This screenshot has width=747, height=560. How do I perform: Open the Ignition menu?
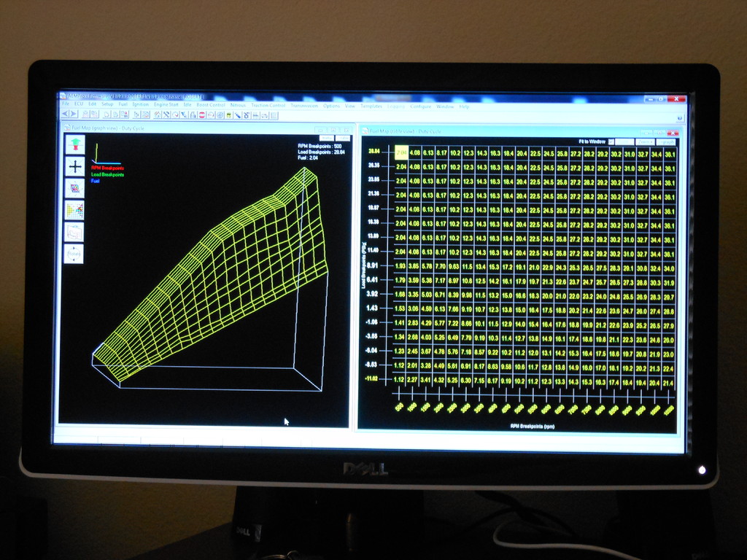click(140, 105)
